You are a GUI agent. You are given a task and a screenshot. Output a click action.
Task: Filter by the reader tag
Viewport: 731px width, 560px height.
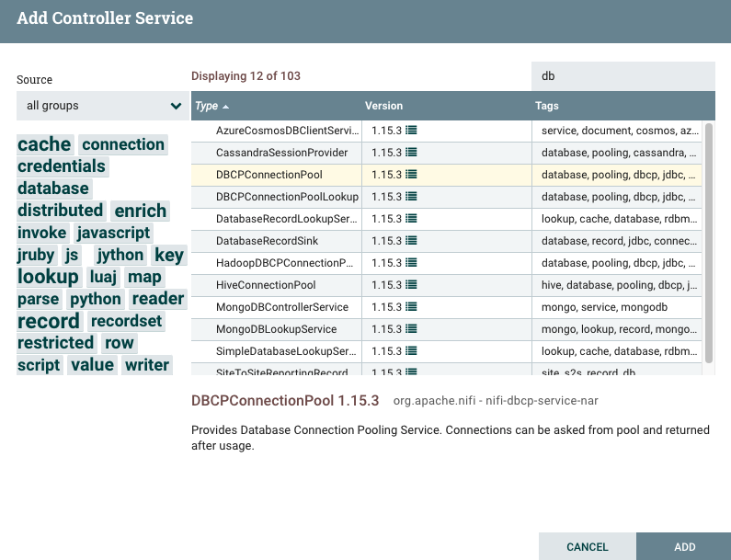[158, 299]
